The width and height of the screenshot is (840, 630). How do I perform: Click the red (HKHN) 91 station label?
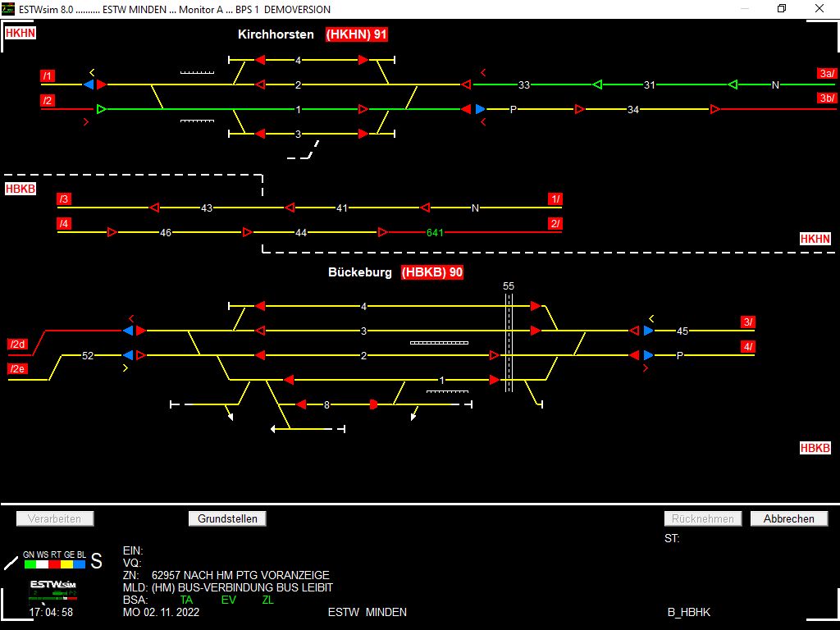[x=356, y=34]
